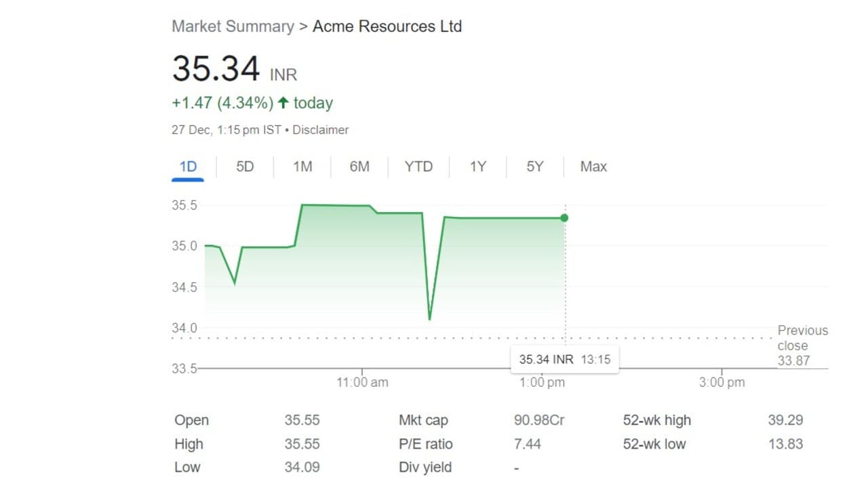Open the 1M time range tab
868x488 pixels.
tap(302, 167)
